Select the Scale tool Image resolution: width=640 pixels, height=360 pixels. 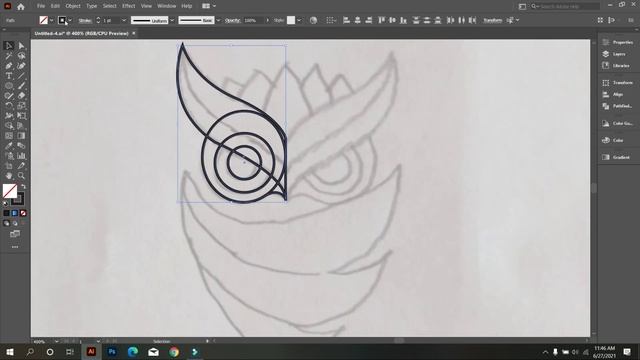[21, 106]
